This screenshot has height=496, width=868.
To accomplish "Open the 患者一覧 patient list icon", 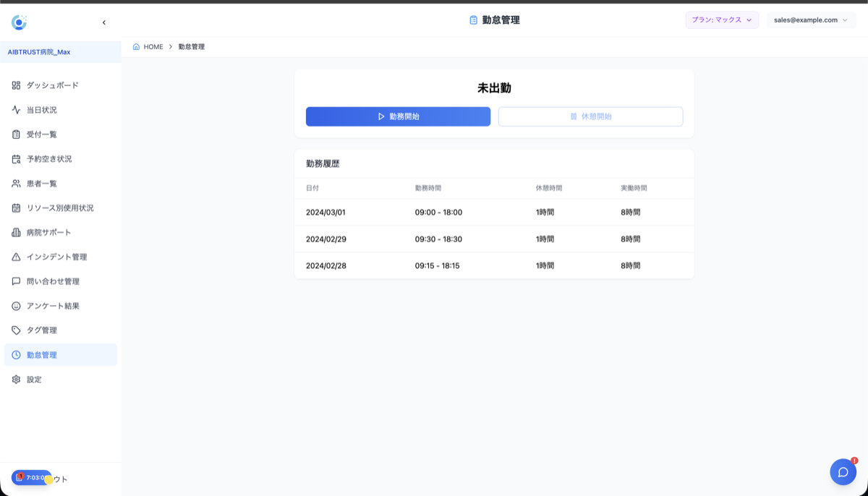I will pos(14,183).
